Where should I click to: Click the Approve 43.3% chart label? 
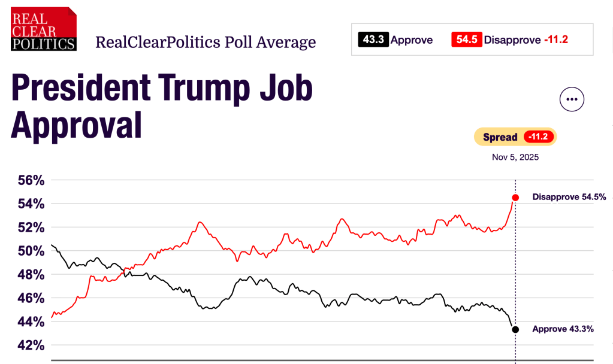[x=563, y=329]
